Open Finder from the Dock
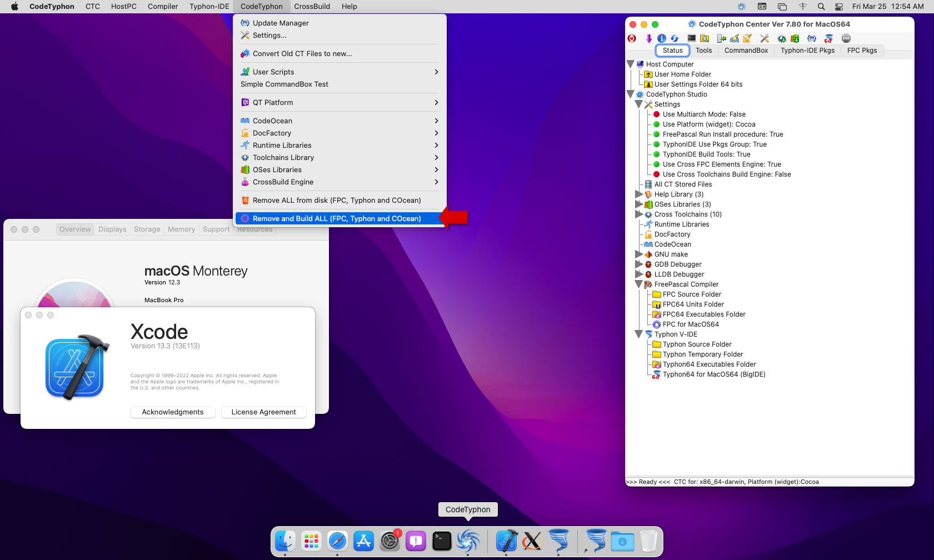This screenshot has height=560, width=934. [x=285, y=541]
